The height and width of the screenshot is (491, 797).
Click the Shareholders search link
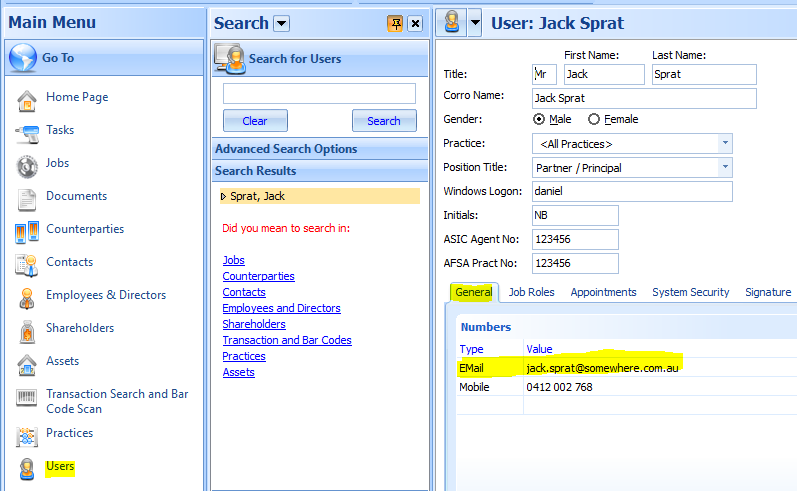click(254, 324)
